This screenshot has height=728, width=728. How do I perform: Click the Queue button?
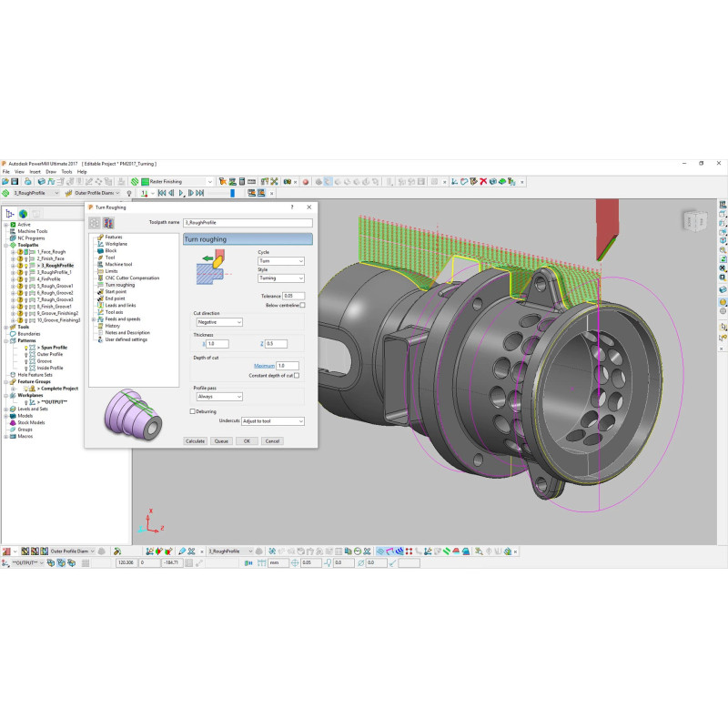click(x=221, y=440)
